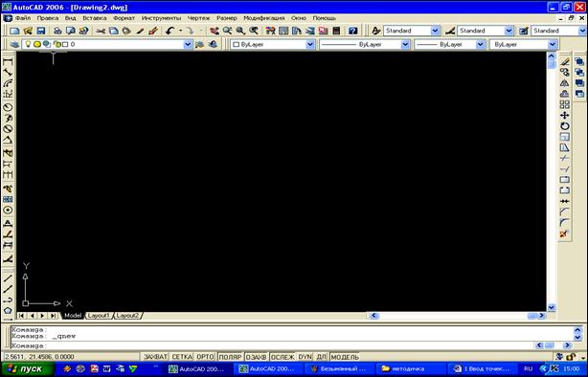Select the Erase tool in Modify toolbar
This screenshot has width=588, height=377.
pos(564,61)
